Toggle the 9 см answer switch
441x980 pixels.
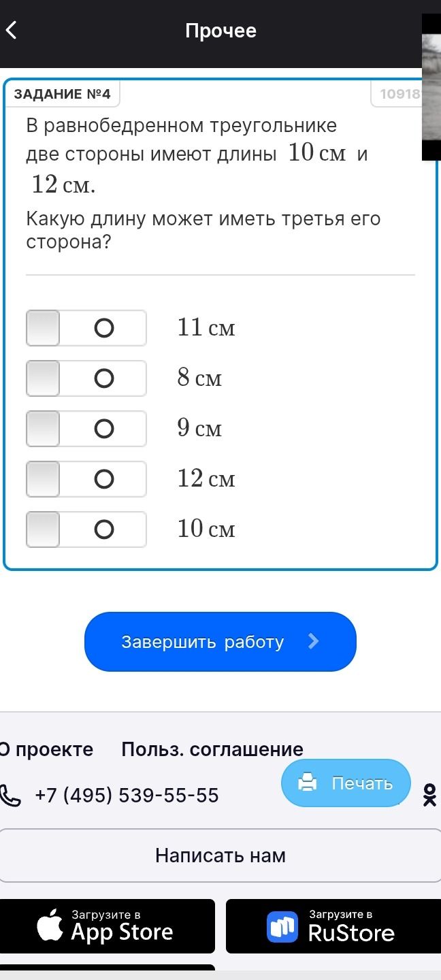pyautogui.click(x=86, y=429)
